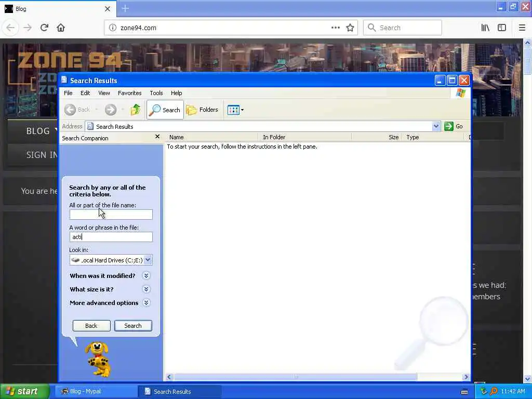Open the Favorites menu
Viewport: 532px width, 399px height.
(x=129, y=93)
